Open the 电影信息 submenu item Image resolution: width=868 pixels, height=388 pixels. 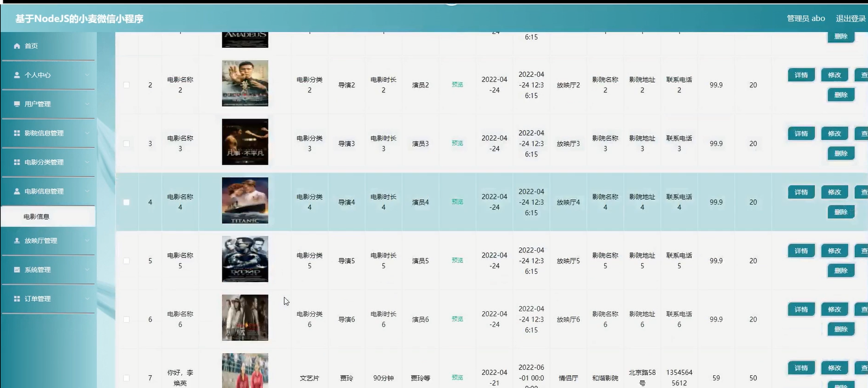48,217
